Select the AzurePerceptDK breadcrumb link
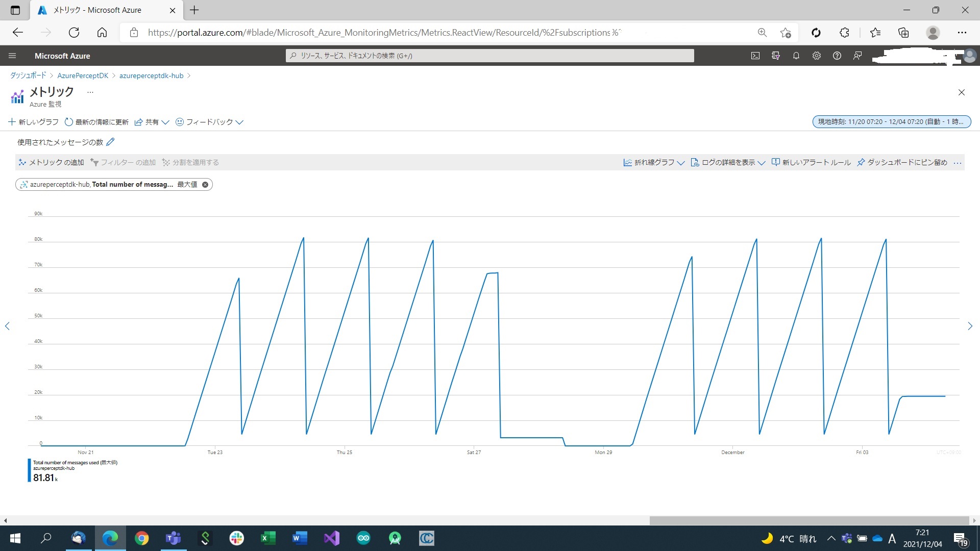980x551 pixels. point(83,75)
